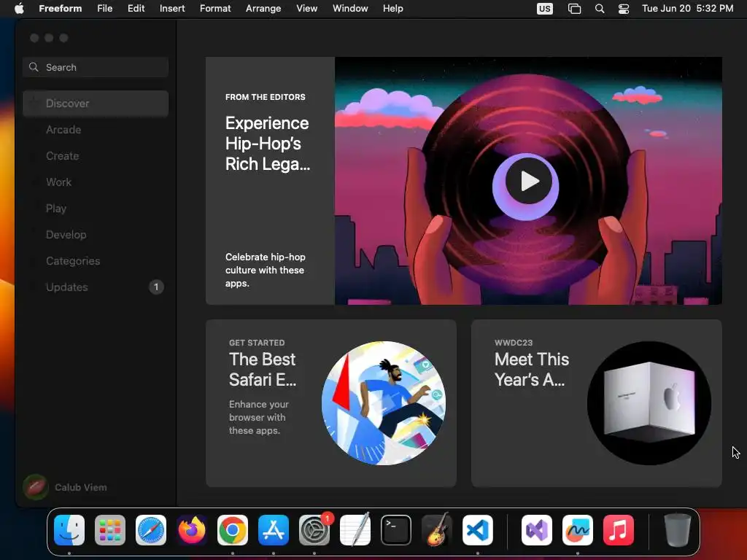Screen dimensions: 747x560
Task: Launch Terminal from the dock
Action: (x=396, y=530)
